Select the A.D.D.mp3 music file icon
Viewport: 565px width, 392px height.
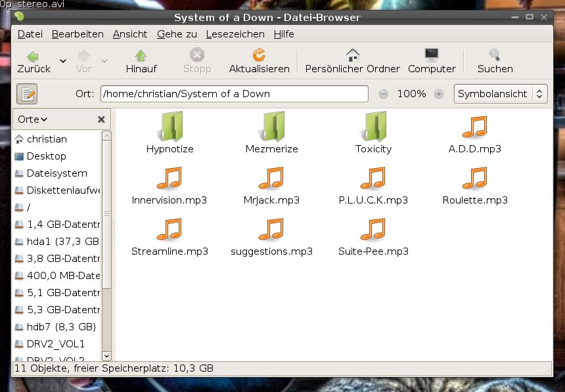(475, 127)
